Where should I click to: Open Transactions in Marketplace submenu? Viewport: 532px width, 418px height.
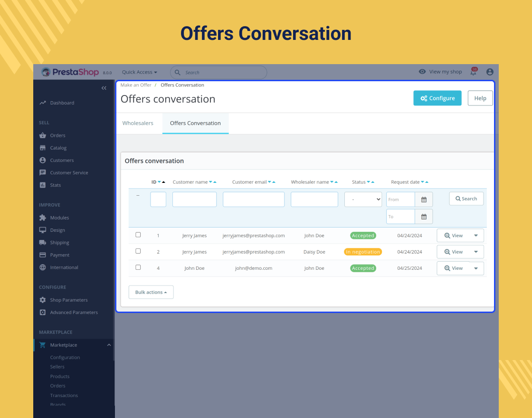[x=64, y=395]
